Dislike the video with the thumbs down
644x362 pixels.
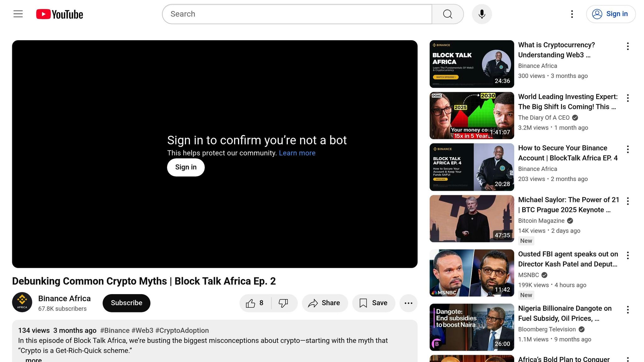(x=283, y=303)
